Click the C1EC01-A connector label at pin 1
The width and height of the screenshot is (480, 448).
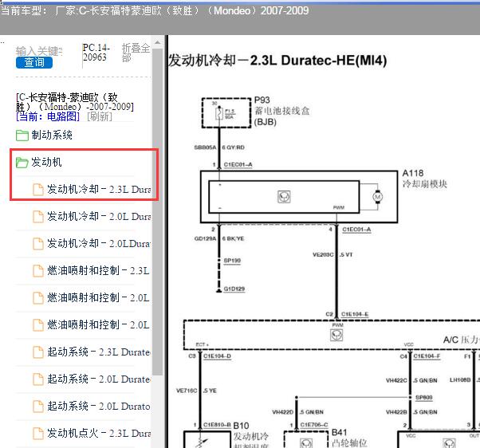click(238, 165)
